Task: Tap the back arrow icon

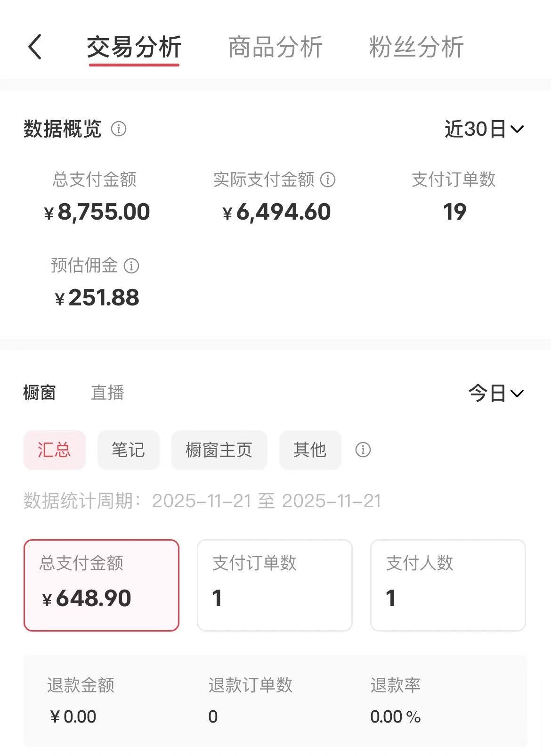Action: 35,47
